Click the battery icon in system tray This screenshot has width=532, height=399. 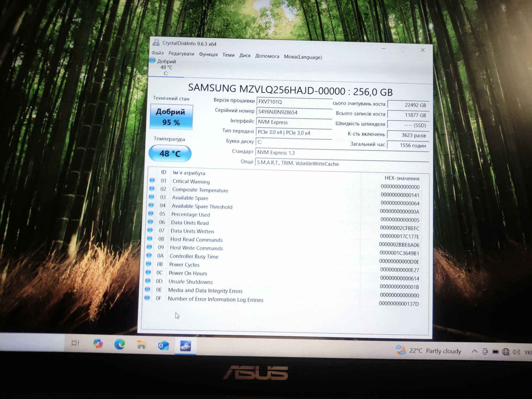click(495, 352)
